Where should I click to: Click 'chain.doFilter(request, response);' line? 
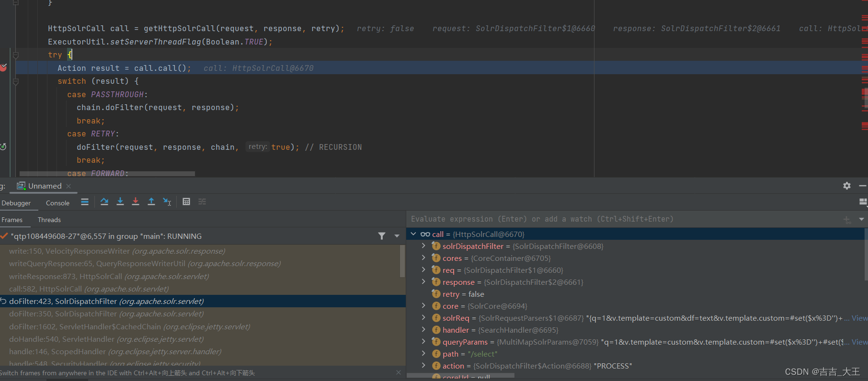tap(158, 107)
